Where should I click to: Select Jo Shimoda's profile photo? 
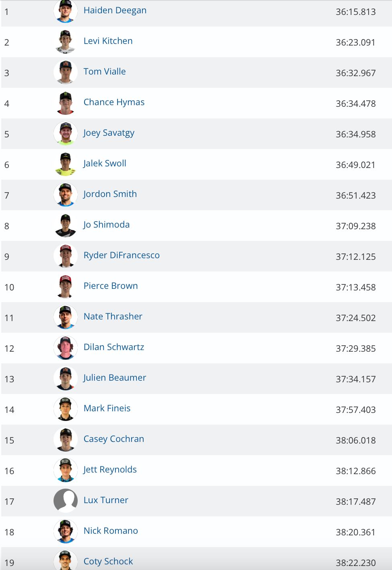(65, 226)
